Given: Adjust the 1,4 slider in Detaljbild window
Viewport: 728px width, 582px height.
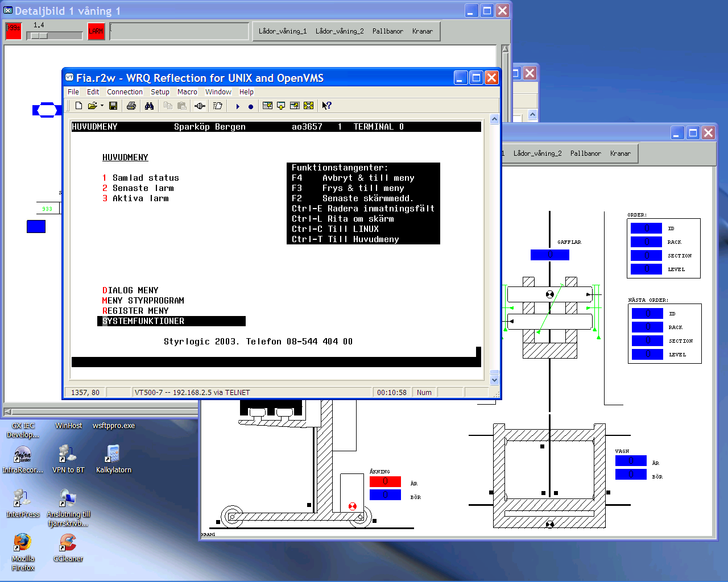Looking at the screenshot, I should tap(39, 35).
